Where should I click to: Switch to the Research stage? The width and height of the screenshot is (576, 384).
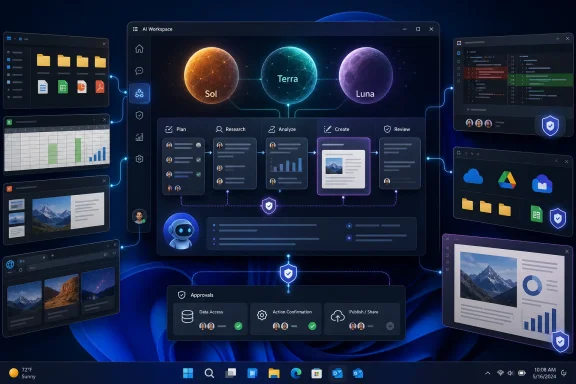pyautogui.click(x=230, y=129)
